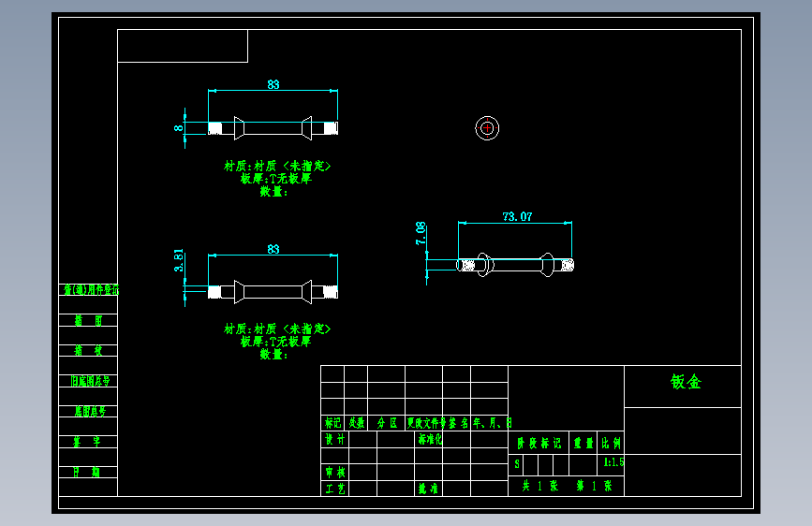Click the '底图总号' side label

[90, 412]
